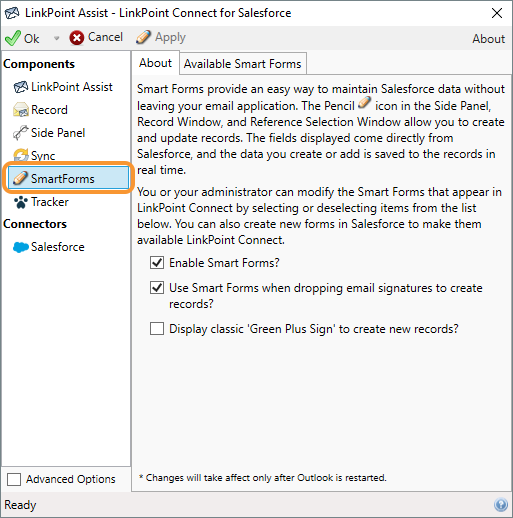Click the pencil Apply icon
Screen dimensions: 513x518
tap(143, 37)
